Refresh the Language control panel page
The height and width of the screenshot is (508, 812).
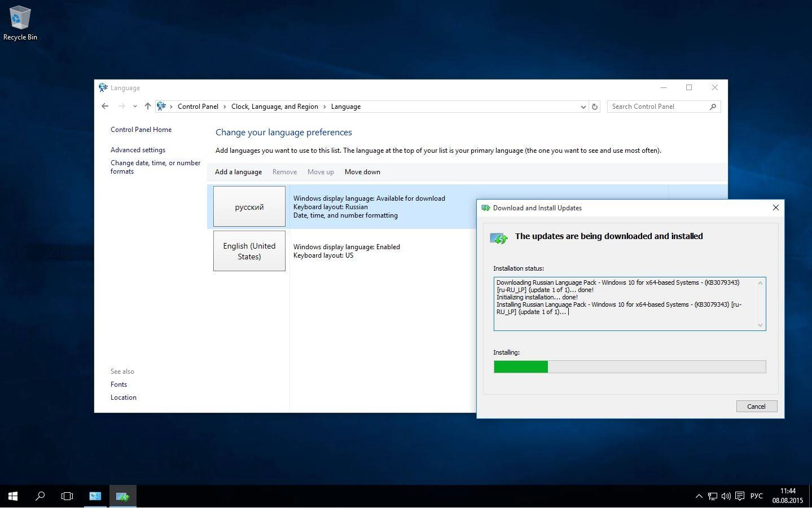594,107
